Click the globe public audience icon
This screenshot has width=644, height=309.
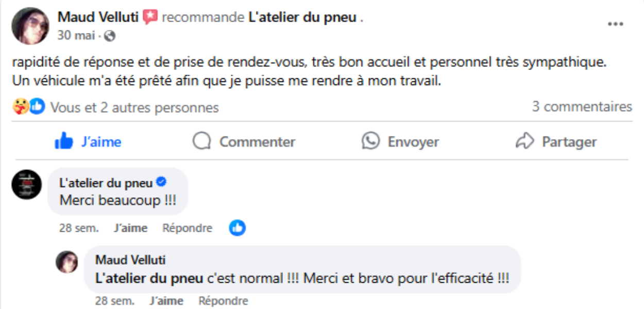point(110,36)
